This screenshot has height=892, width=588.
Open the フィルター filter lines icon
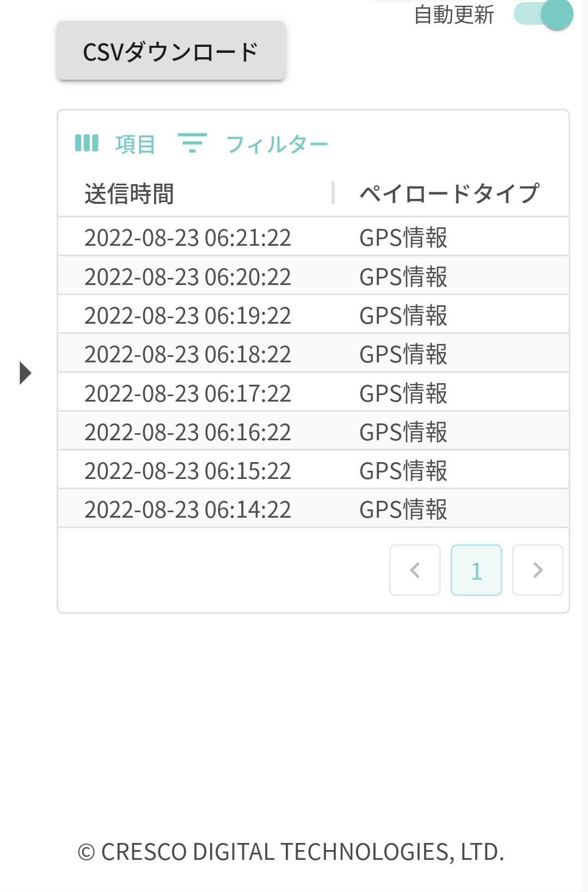point(192,143)
